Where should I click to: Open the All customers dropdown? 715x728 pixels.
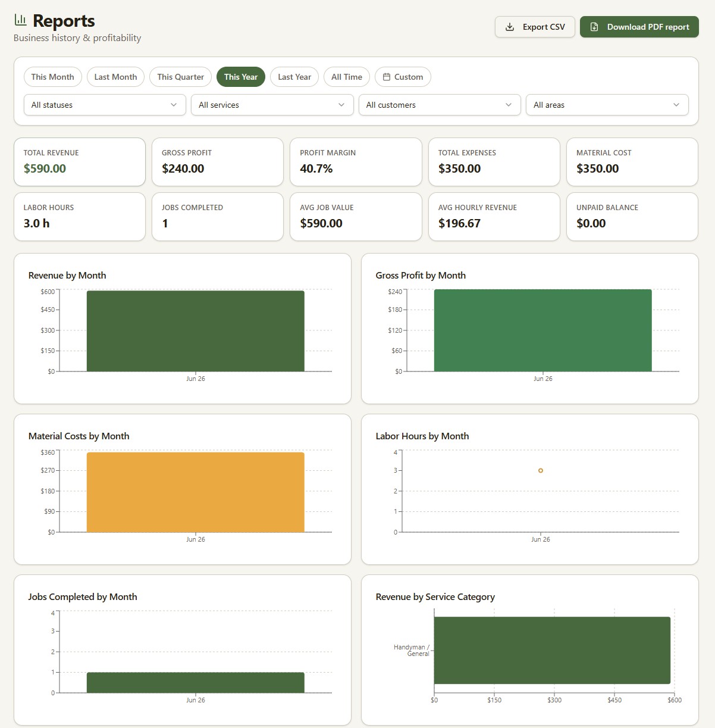pyautogui.click(x=440, y=105)
